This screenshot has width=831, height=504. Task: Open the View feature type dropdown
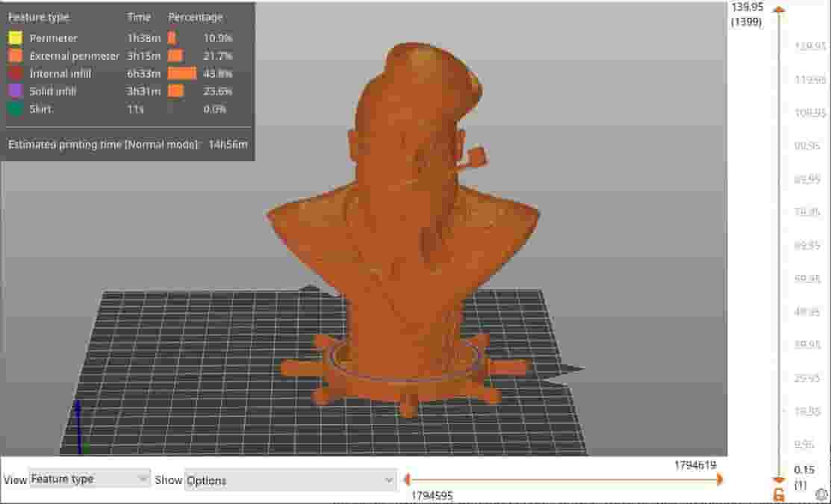click(x=88, y=480)
